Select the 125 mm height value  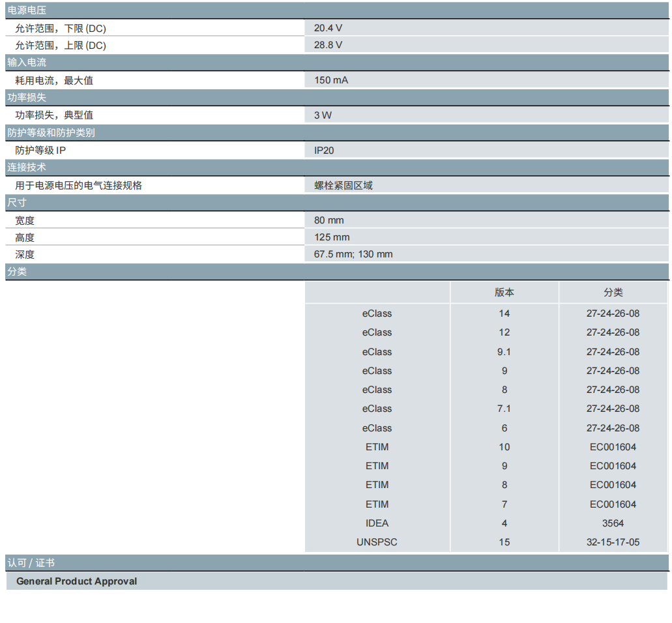click(x=332, y=237)
